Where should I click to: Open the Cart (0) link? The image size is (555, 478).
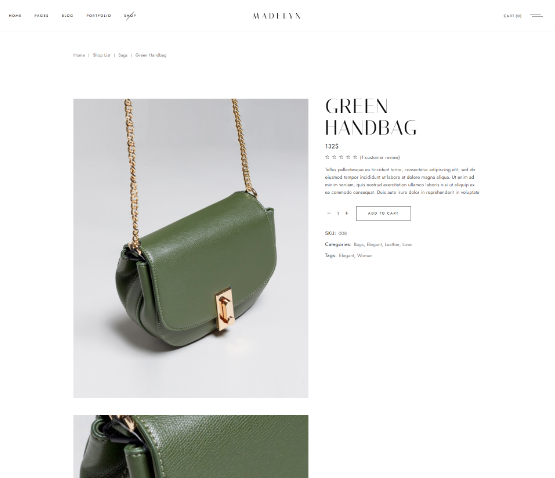click(513, 16)
